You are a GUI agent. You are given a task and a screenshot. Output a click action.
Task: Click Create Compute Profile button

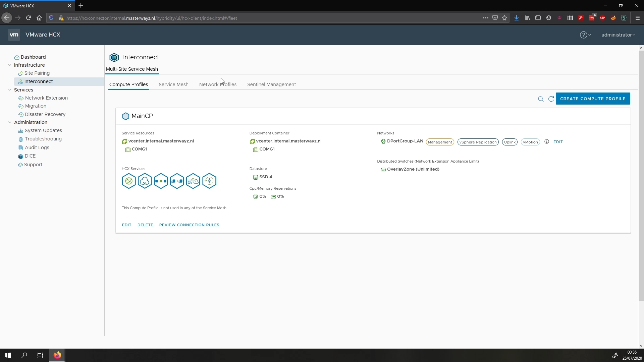pos(593,99)
